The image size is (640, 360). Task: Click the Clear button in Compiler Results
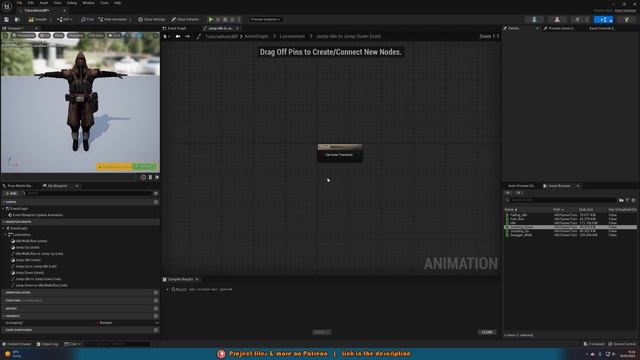coord(487,332)
